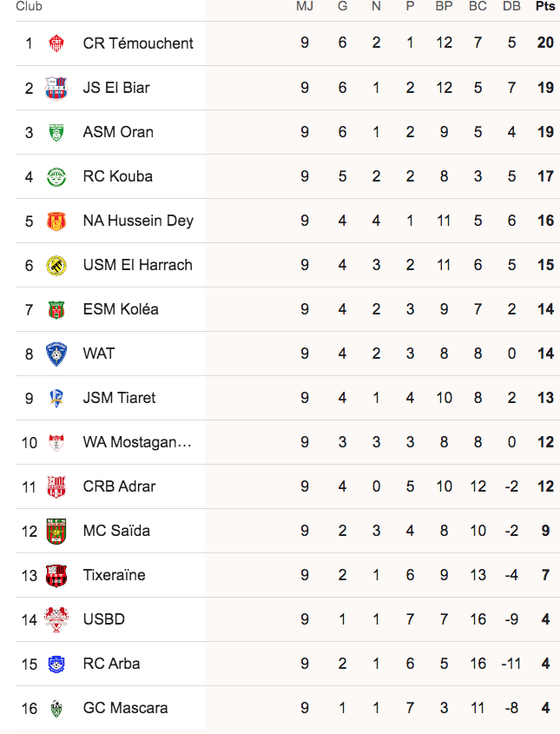Click the MJ column header
This screenshot has height=734, width=560.
click(305, 6)
